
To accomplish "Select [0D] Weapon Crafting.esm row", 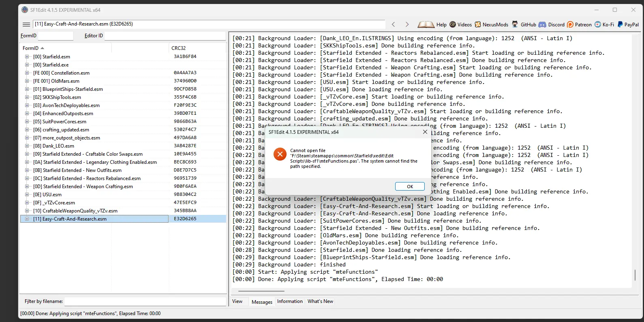I will 123,187.
